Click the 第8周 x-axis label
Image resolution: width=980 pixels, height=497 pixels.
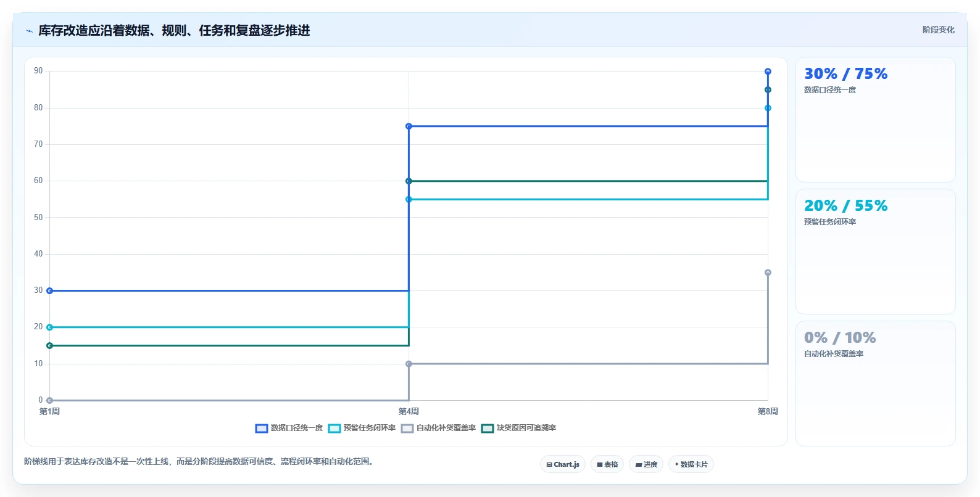point(768,411)
